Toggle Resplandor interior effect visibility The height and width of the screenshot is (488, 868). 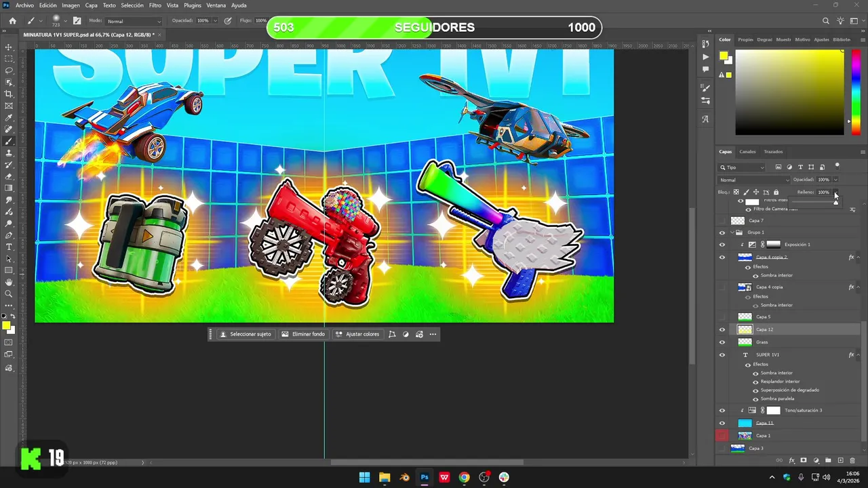[755, 382]
